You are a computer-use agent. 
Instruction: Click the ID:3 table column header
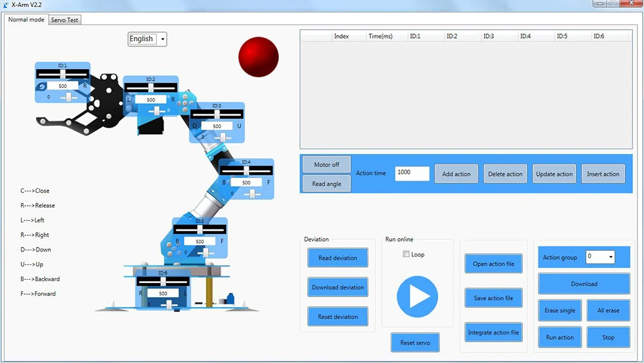[x=499, y=36]
